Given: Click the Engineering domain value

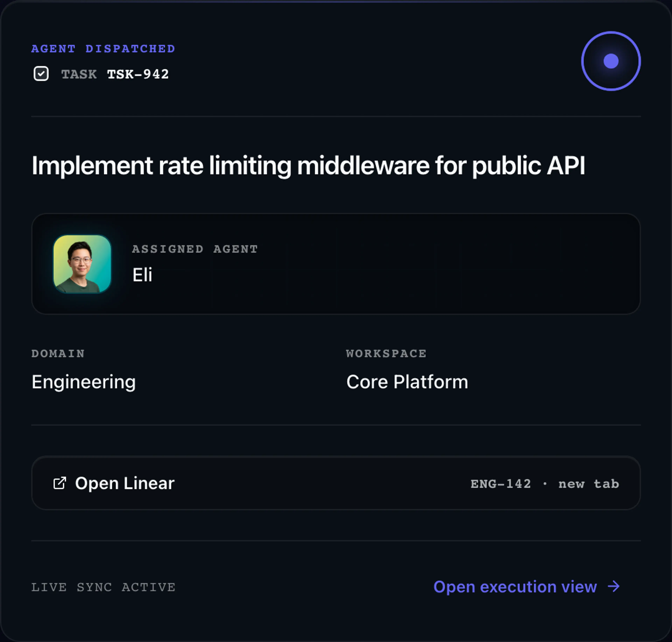Looking at the screenshot, I should (x=83, y=382).
